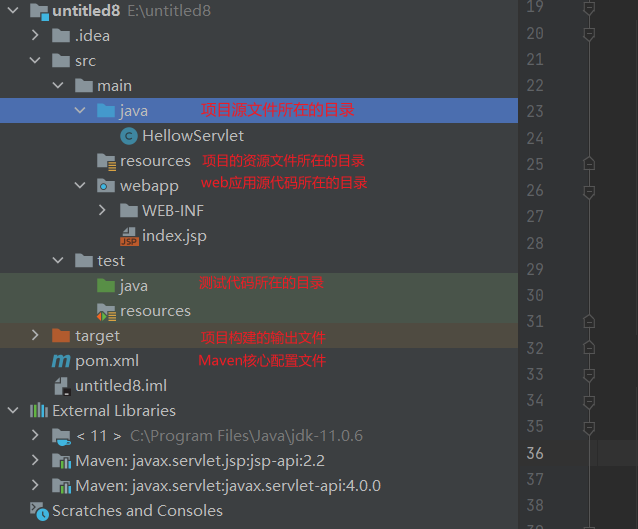Select External Libraries label
The width and height of the screenshot is (638, 529).
(114, 411)
